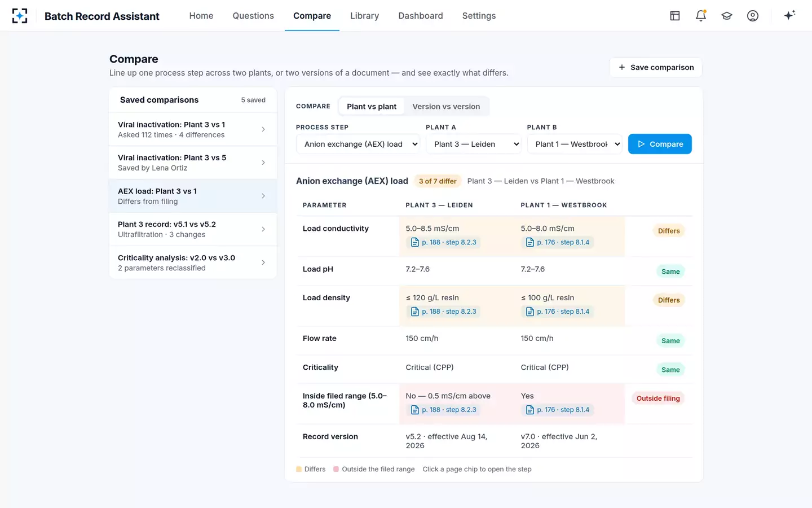Open the sparkle AI assistant icon
The width and height of the screenshot is (812, 508).
(789, 15)
